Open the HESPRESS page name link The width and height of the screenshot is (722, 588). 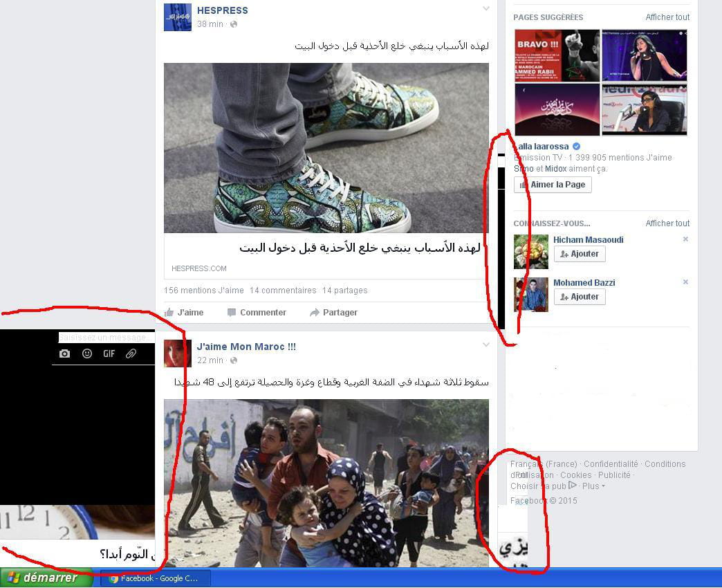click(223, 10)
